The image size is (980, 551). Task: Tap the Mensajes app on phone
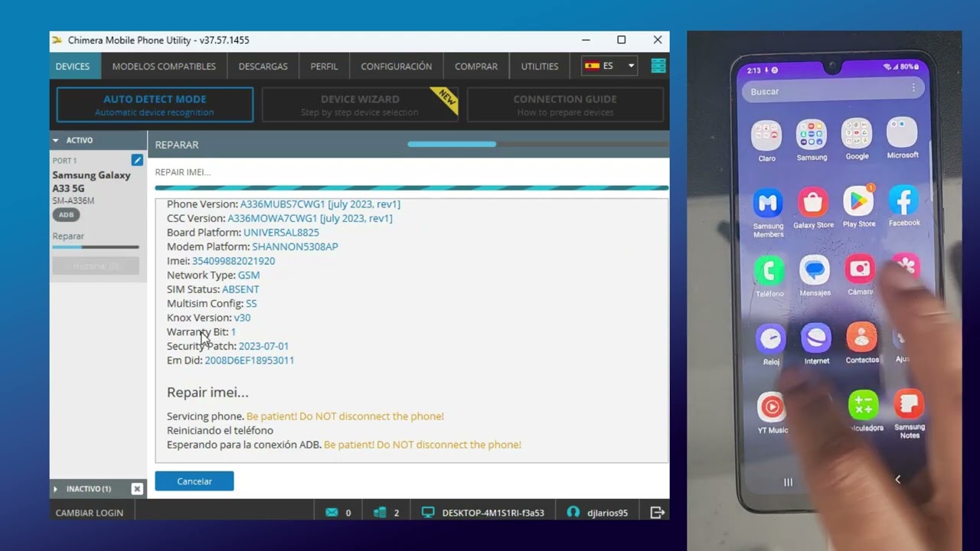(815, 270)
